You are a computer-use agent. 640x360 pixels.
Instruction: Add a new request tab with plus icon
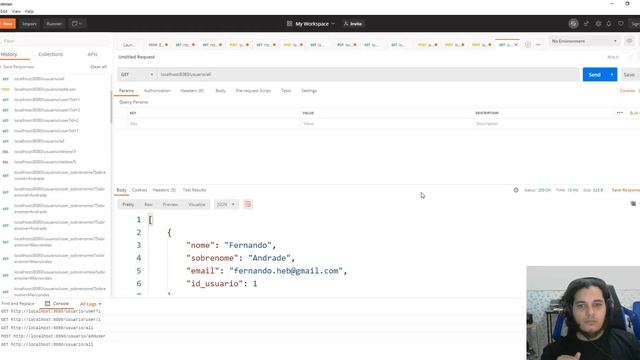(528, 45)
